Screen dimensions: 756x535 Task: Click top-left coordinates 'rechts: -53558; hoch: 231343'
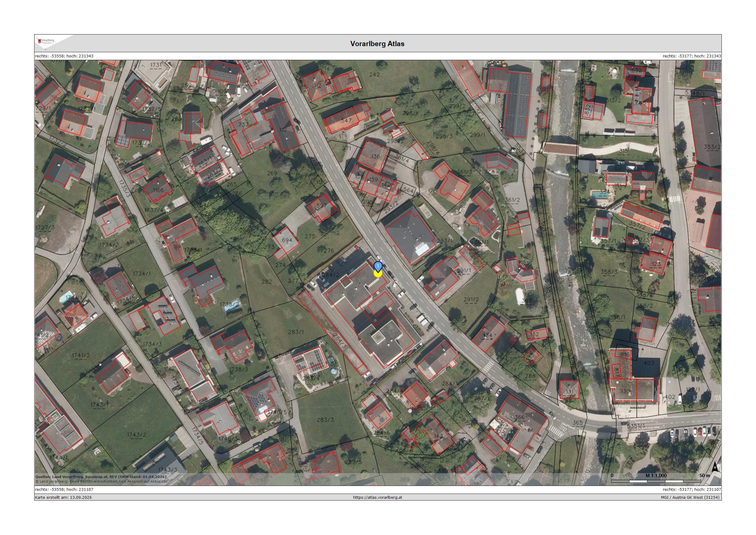[64, 56]
